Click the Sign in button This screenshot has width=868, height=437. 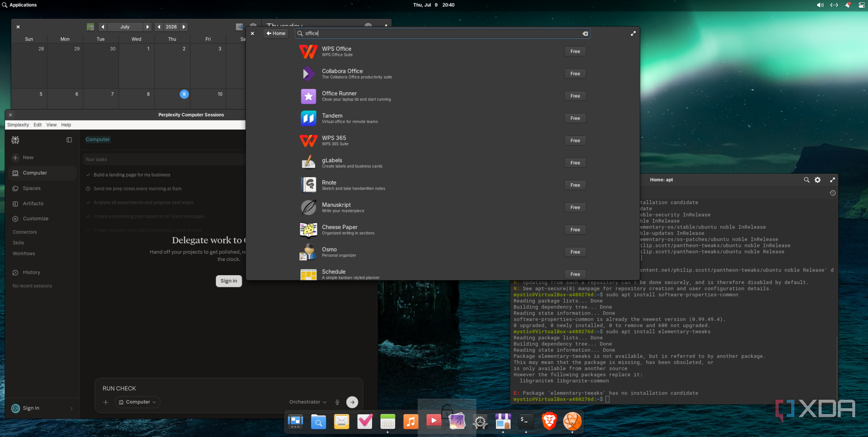point(229,281)
